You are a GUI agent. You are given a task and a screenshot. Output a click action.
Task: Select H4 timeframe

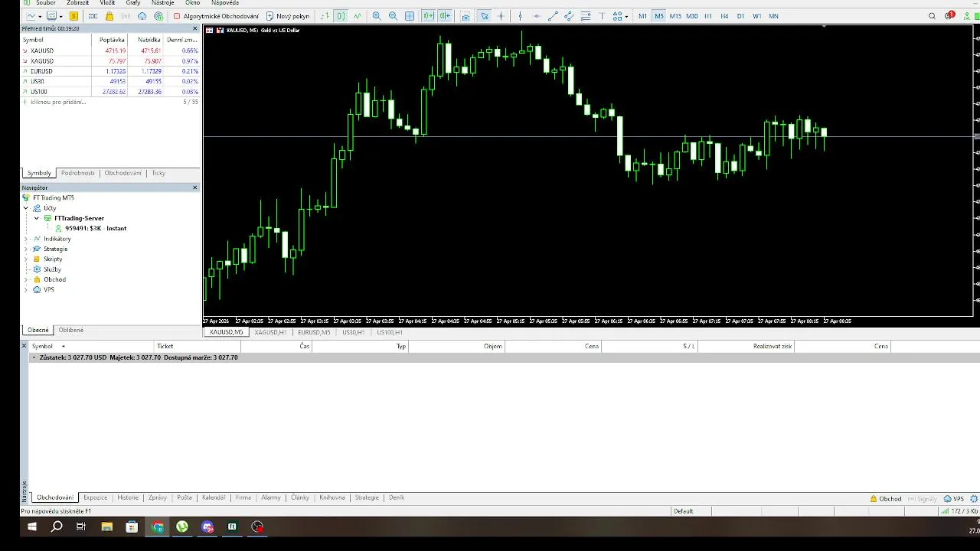pos(724,16)
